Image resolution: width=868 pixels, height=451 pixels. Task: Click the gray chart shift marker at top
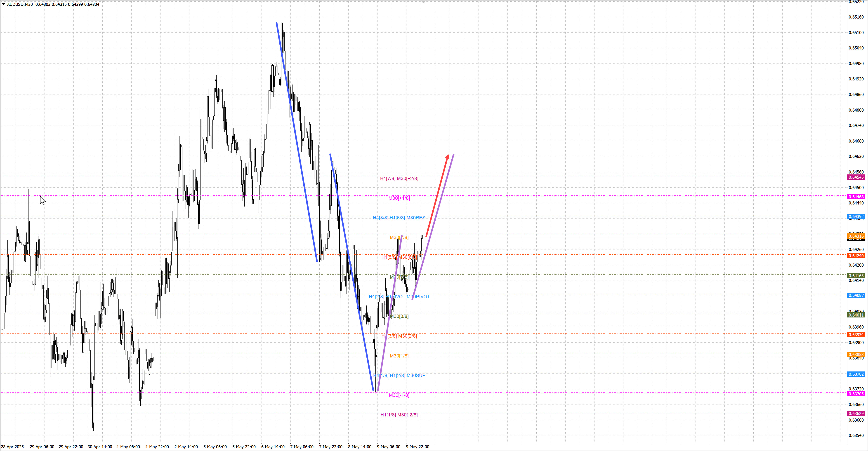tap(424, 2)
